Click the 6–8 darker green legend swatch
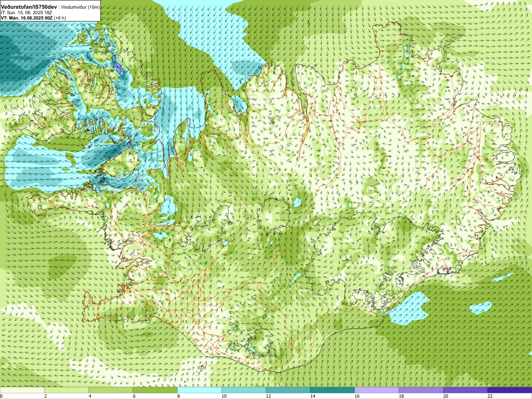Viewport: 532px width, 399px height. point(155,390)
